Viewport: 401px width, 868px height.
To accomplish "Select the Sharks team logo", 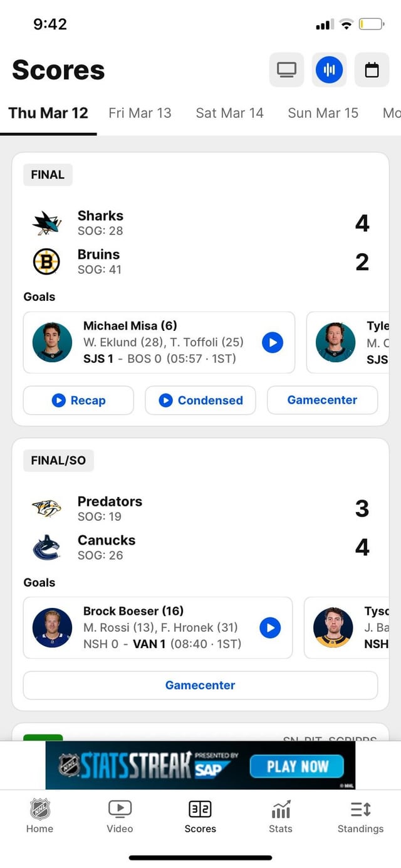I will click(x=47, y=222).
